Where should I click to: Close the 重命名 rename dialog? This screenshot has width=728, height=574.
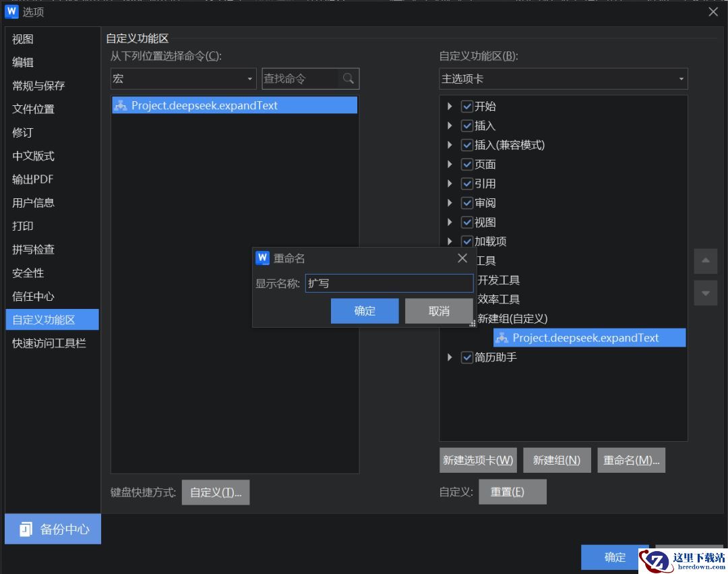click(x=462, y=258)
